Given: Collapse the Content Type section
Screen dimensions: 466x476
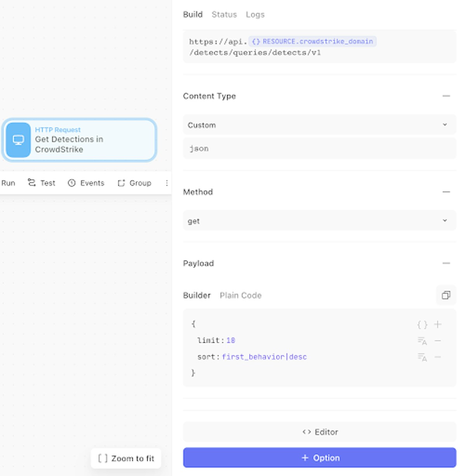Looking at the screenshot, I should coord(446,96).
